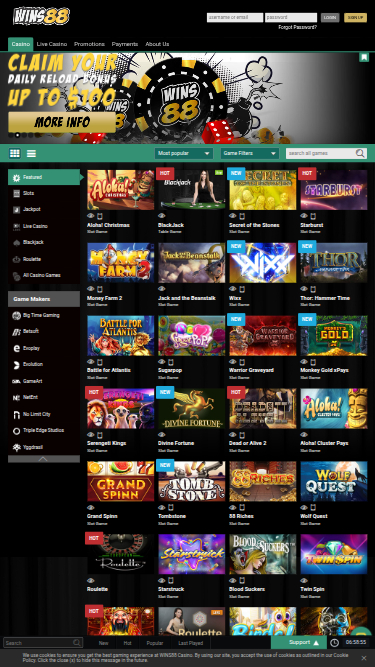Click the eye icon under Secret of the Stones

point(233,216)
